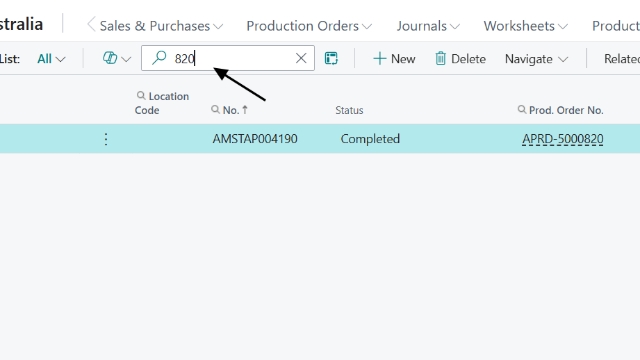Click the search icon in No. header
The image size is (640, 360).
click(x=215, y=109)
